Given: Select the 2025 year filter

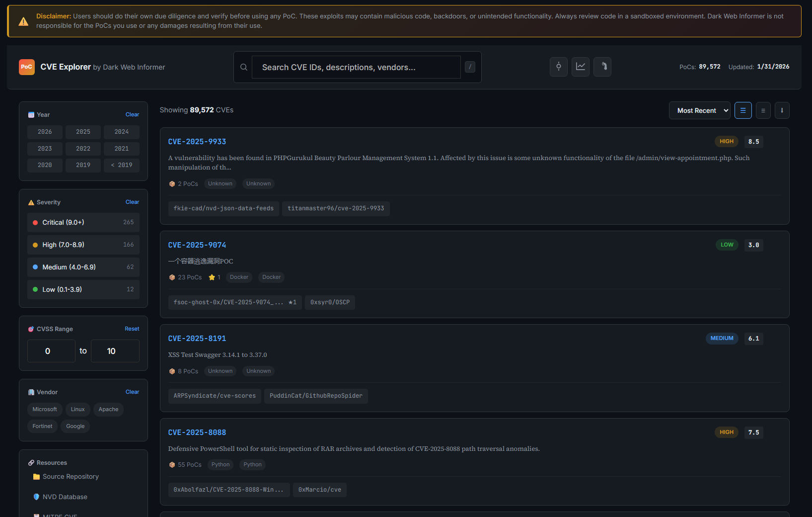Looking at the screenshot, I should (83, 132).
